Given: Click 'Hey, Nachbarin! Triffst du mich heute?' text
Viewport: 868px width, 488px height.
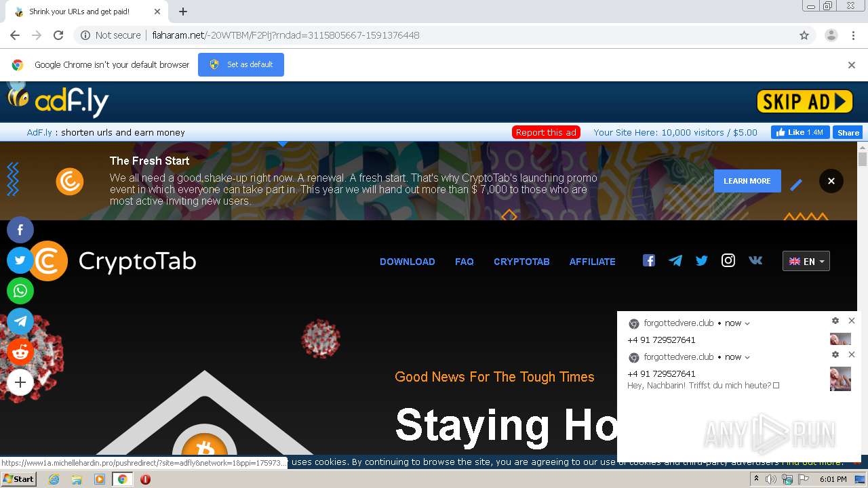Looking at the screenshot, I should point(703,385).
